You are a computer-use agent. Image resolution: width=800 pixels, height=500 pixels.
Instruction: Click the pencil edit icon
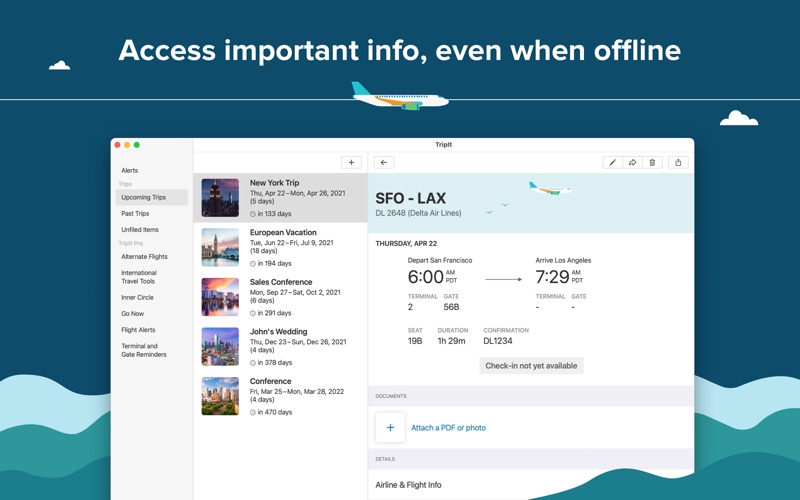tap(613, 162)
